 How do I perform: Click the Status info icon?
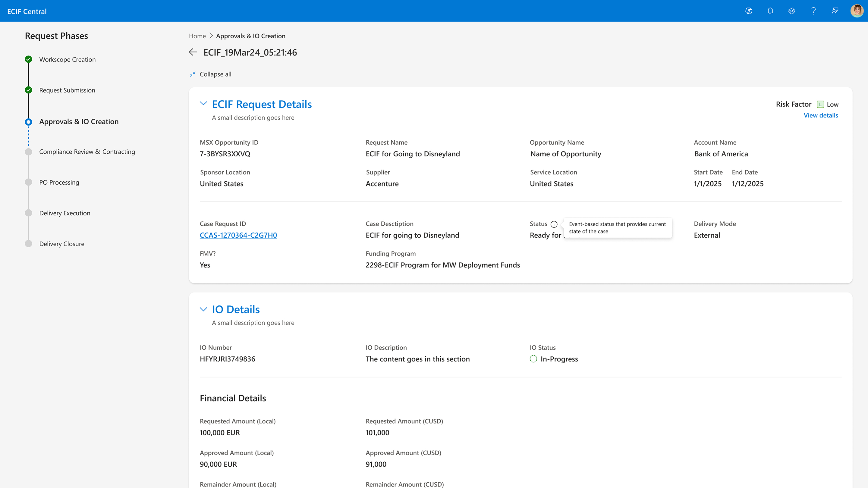[x=554, y=224]
